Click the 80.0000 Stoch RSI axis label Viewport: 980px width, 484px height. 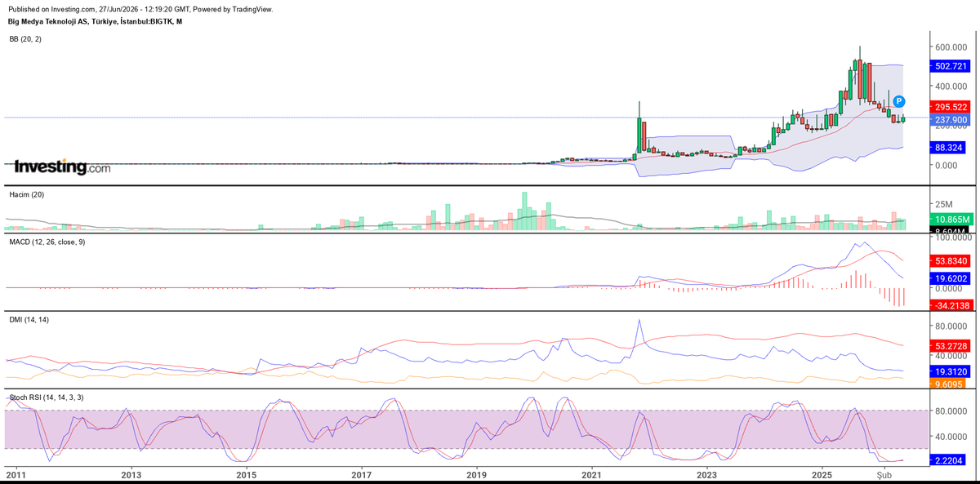click(951, 411)
